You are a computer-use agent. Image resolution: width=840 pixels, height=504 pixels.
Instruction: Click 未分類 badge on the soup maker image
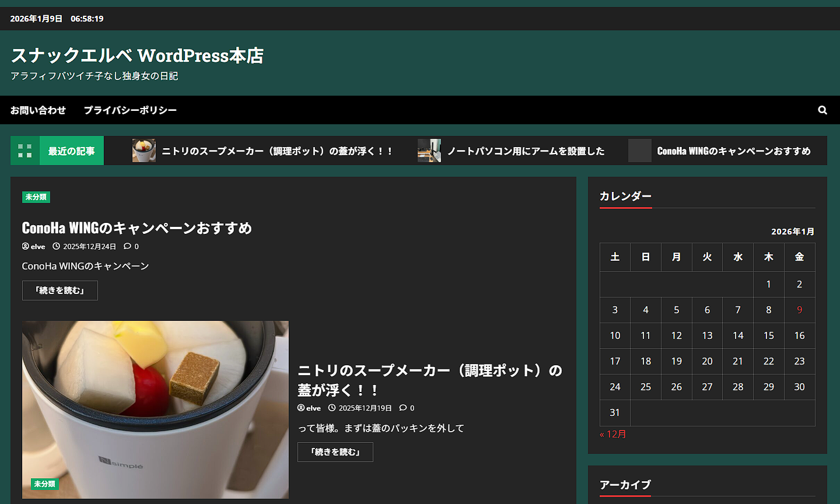pos(44,484)
